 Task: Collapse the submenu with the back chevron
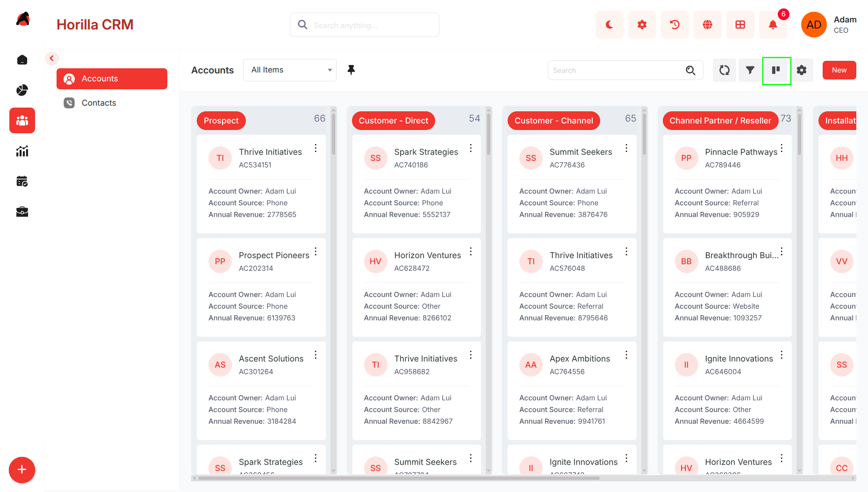click(x=52, y=58)
